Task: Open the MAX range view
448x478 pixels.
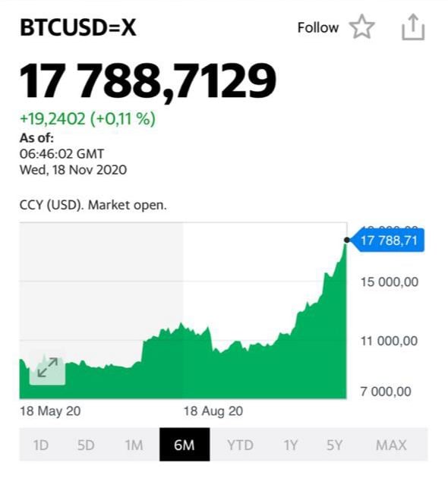Action: (x=391, y=445)
